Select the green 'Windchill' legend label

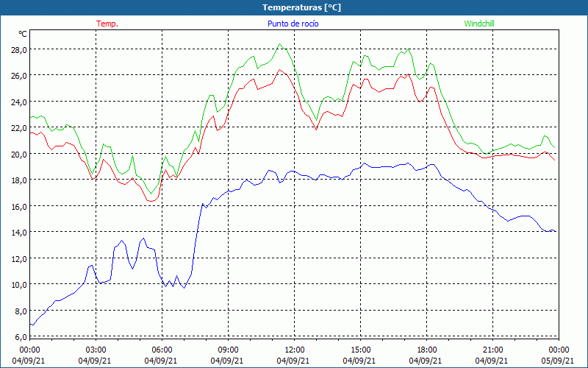(x=479, y=24)
